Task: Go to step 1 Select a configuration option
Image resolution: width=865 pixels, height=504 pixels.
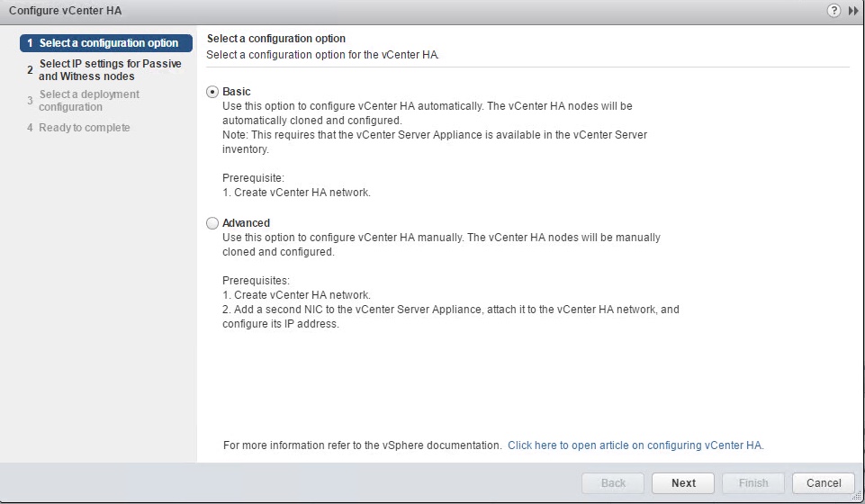Action: 108,43
